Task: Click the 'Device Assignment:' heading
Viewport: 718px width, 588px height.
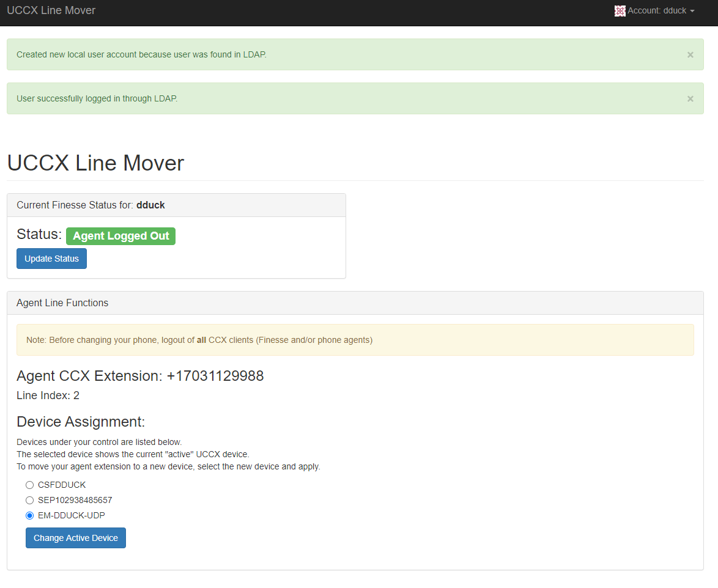Action: (81, 422)
